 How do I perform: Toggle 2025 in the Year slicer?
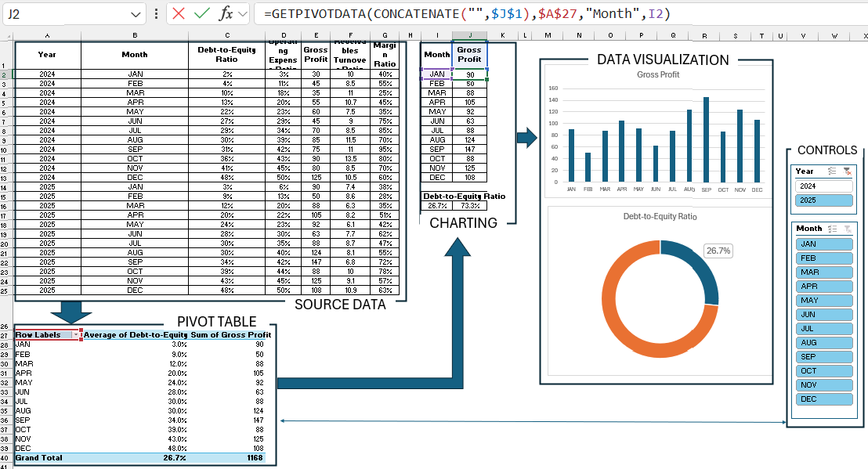coord(824,200)
